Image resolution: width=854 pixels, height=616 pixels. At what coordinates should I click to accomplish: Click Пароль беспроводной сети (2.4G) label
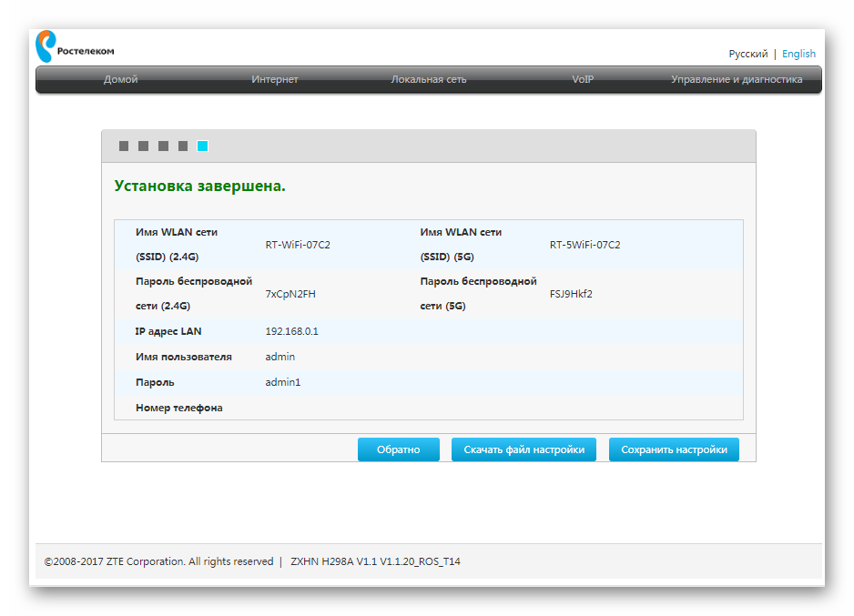(194, 294)
